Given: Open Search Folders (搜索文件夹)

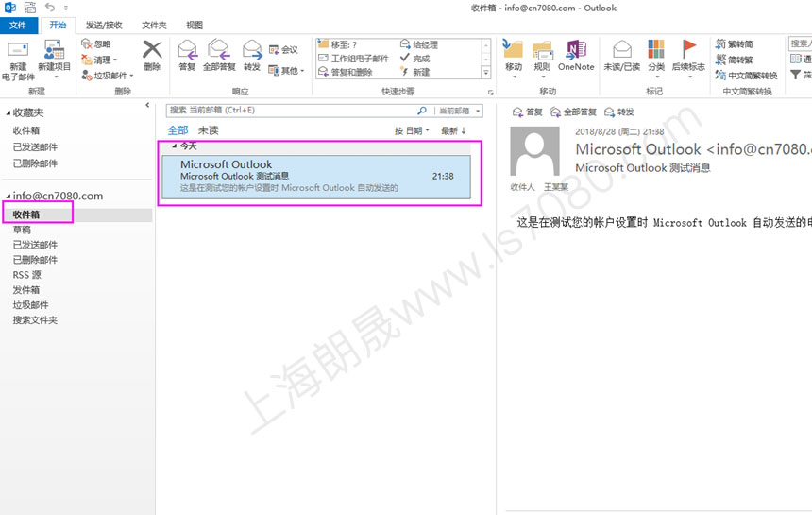Looking at the screenshot, I should click(35, 319).
